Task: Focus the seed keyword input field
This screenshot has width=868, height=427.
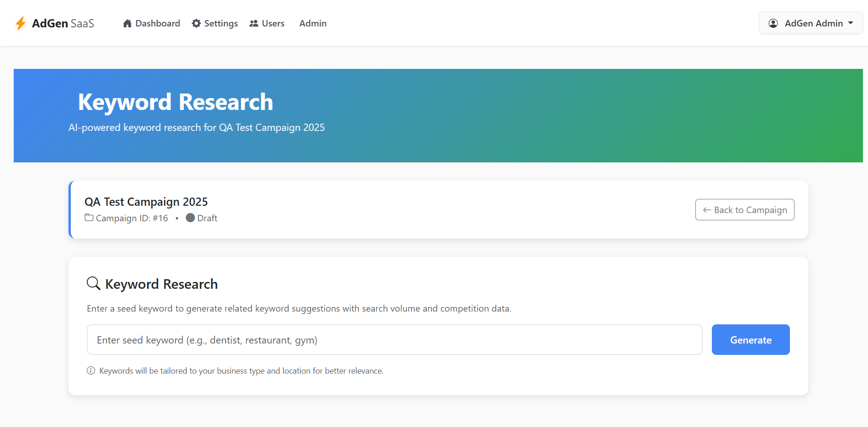Action: coord(395,340)
